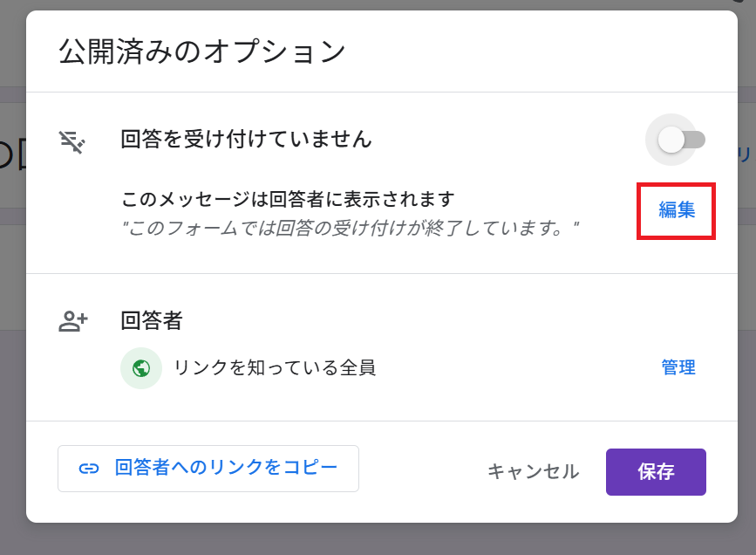Click the chain link icon in the copy button
The image size is (756, 555).
(x=89, y=469)
